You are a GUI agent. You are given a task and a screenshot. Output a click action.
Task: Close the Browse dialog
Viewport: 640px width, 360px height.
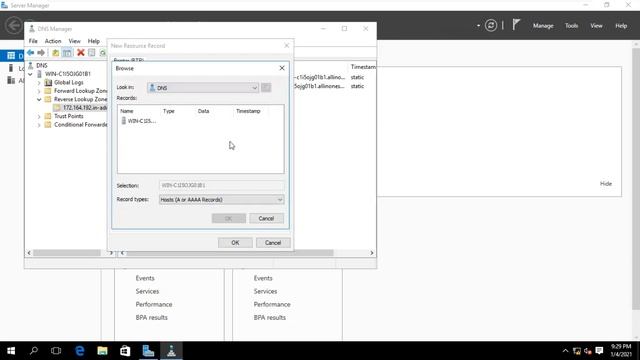(282, 68)
